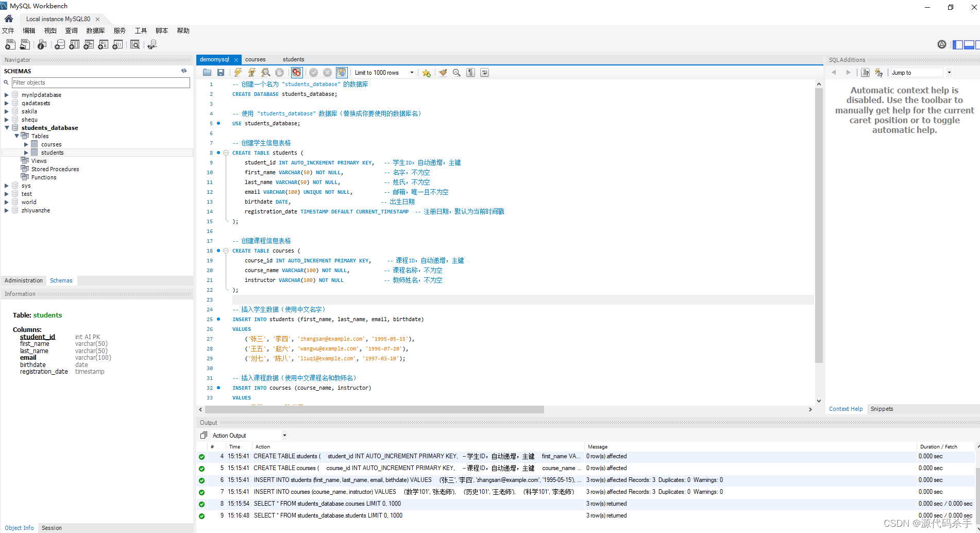
Task: Click the editor horizontal scrollbar
Action: click(375, 409)
